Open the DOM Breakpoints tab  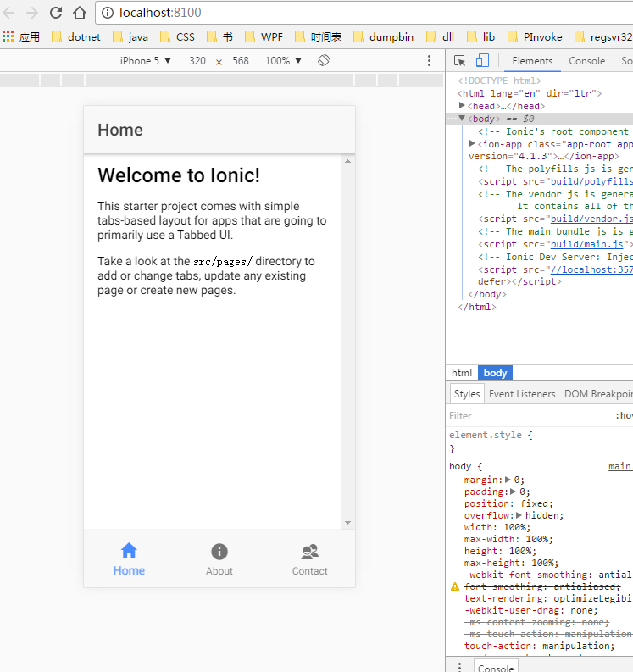click(x=598, y=394)
